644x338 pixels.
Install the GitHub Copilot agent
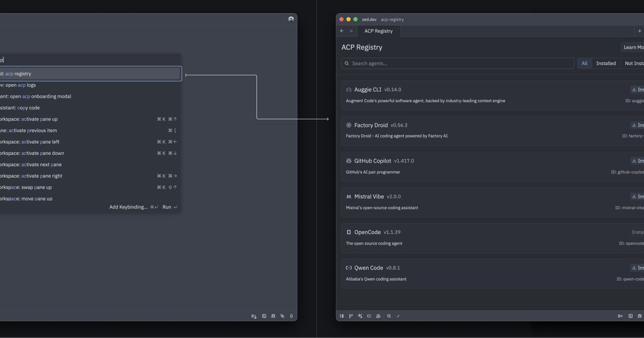point(638,161)
